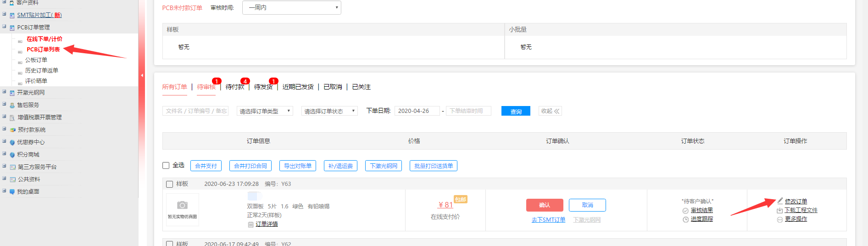Image resolution: width=868 pixels, height=246 pixels.
Task: Tick the 全选 checkbox
Action: click(166, 165)
